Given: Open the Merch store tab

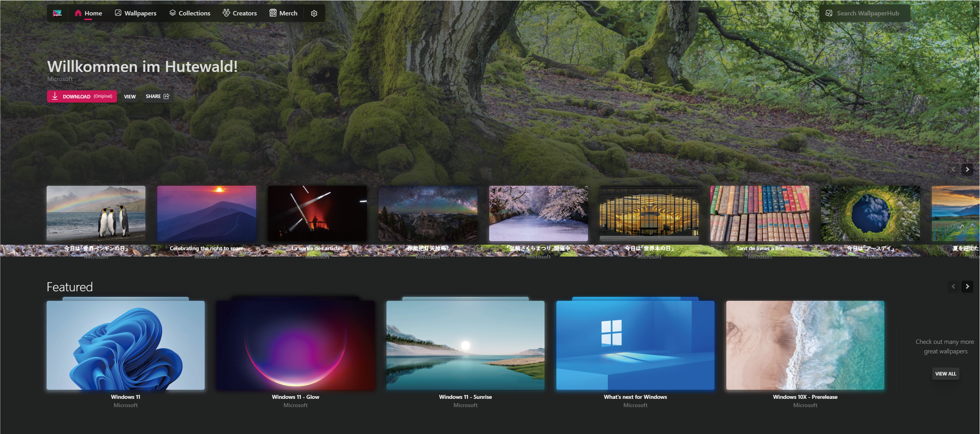Looking at the screenshot, I should tap(283, 13).
